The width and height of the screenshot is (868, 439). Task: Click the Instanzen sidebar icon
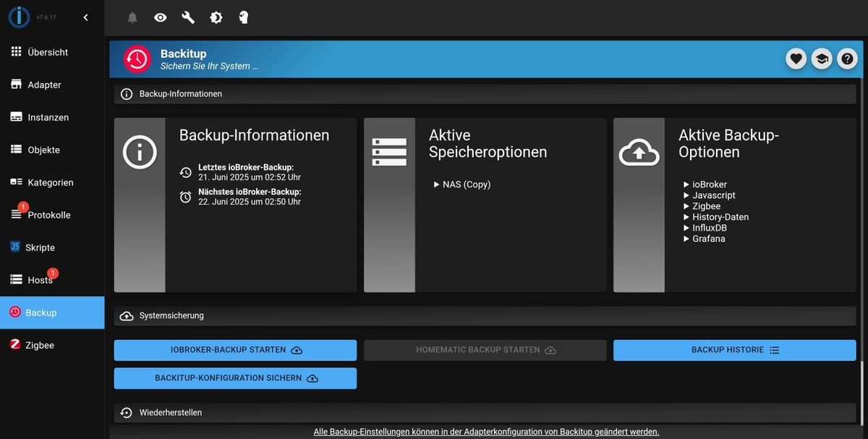click(x=16, y=117)
